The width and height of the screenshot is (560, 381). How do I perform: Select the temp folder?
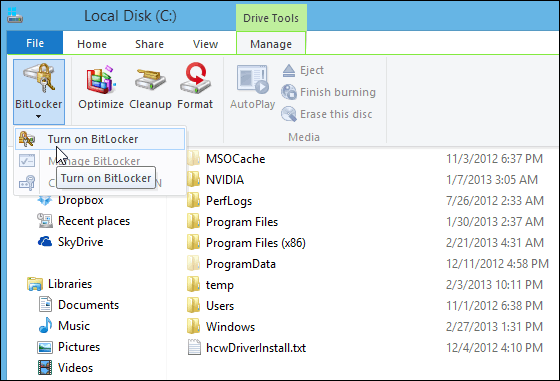point(220,285)
